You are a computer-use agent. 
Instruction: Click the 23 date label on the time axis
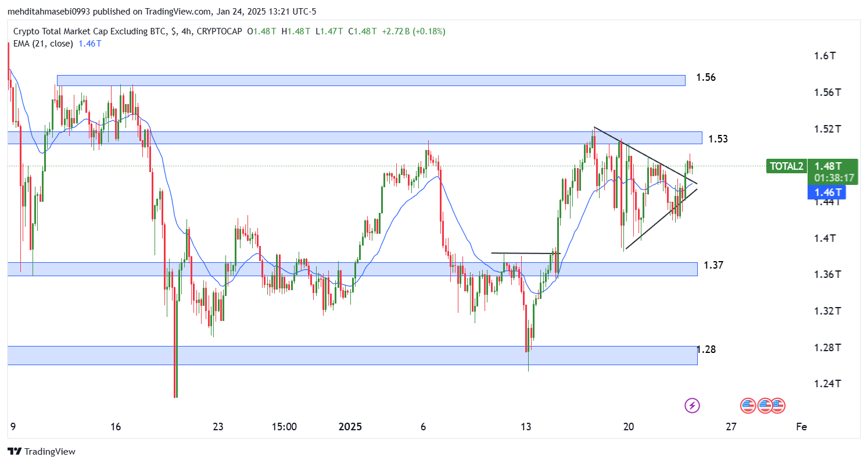tap(218, 427)
